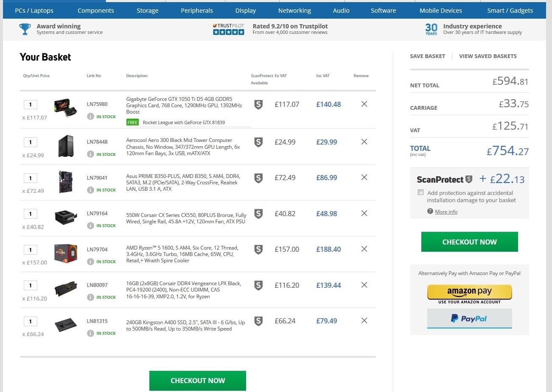Remove the Gigabyte GTX 1050 Ti from basket

point(364,104)
